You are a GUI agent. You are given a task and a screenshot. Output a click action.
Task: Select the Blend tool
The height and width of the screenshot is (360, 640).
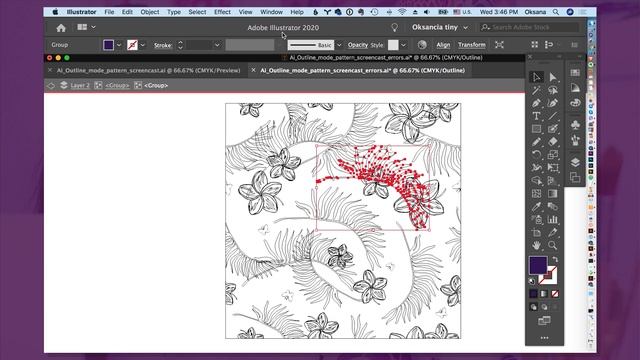553,207
